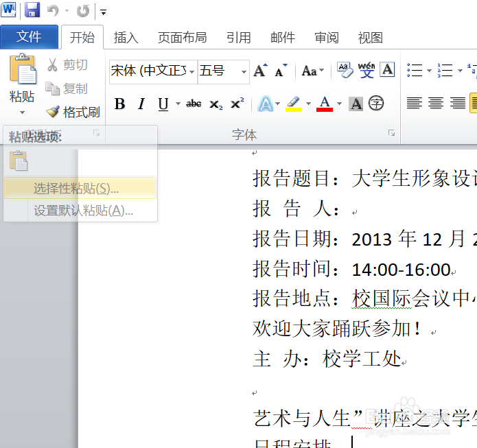Image resolution: width=477 pixels, height=448 pixels.
Task: Apply numbered list
Action: click(x=445, y=70)
